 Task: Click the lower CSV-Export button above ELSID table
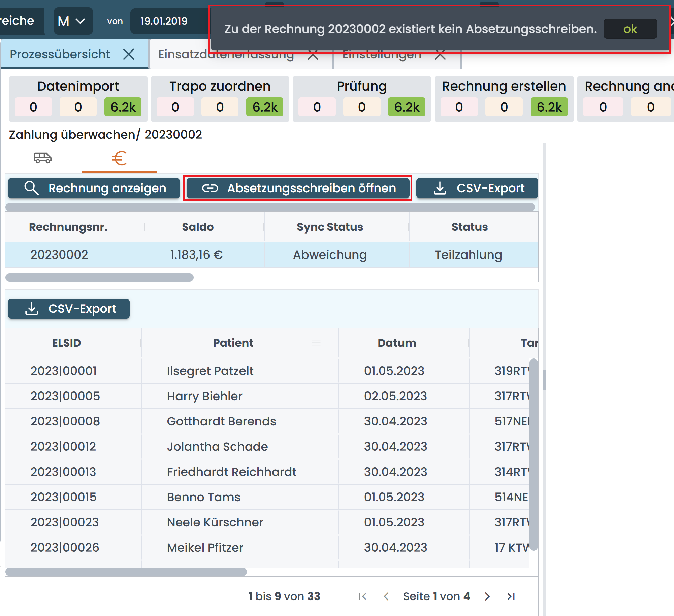pyautogui.click(x=69, y=309)
